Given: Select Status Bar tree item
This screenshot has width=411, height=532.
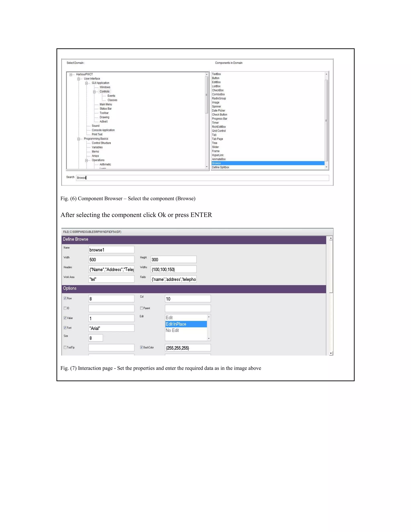Looking at the screenshot, I should click(105, 109).
